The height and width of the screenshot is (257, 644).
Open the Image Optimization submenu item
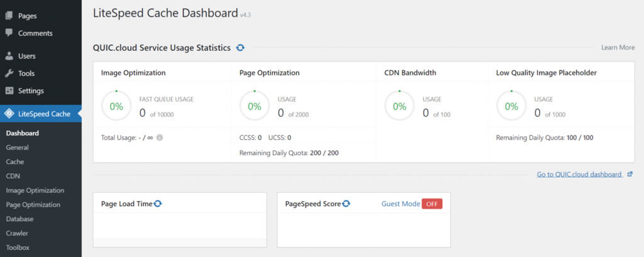point(35,190)
